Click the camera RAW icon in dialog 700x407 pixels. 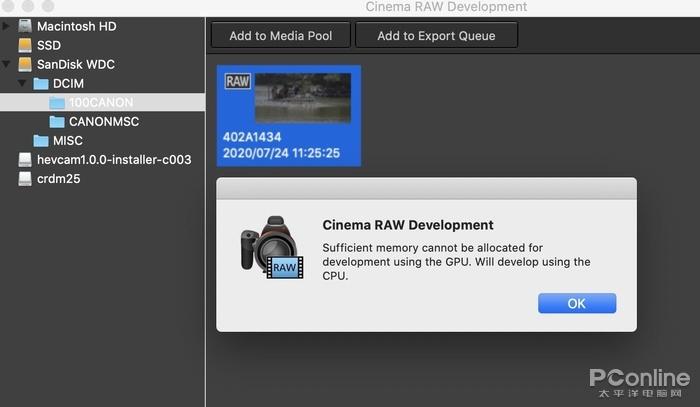(x=272, y=248)
